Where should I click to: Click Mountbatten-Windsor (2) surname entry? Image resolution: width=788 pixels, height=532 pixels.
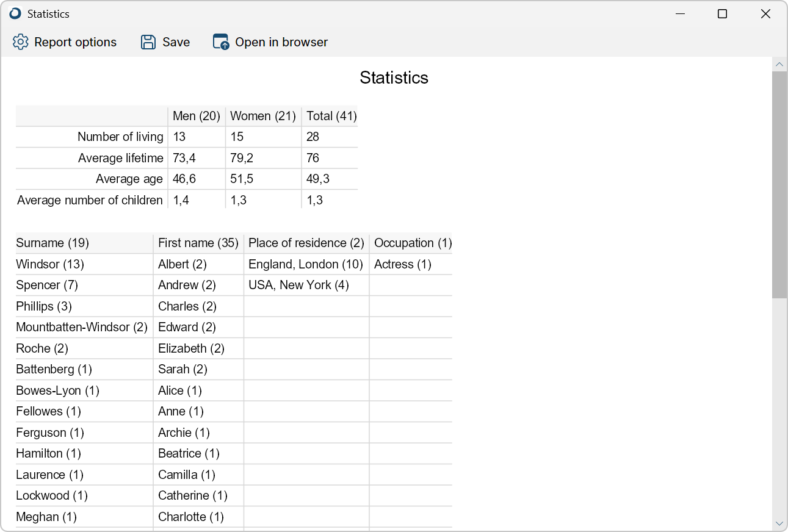pos(82,327)
